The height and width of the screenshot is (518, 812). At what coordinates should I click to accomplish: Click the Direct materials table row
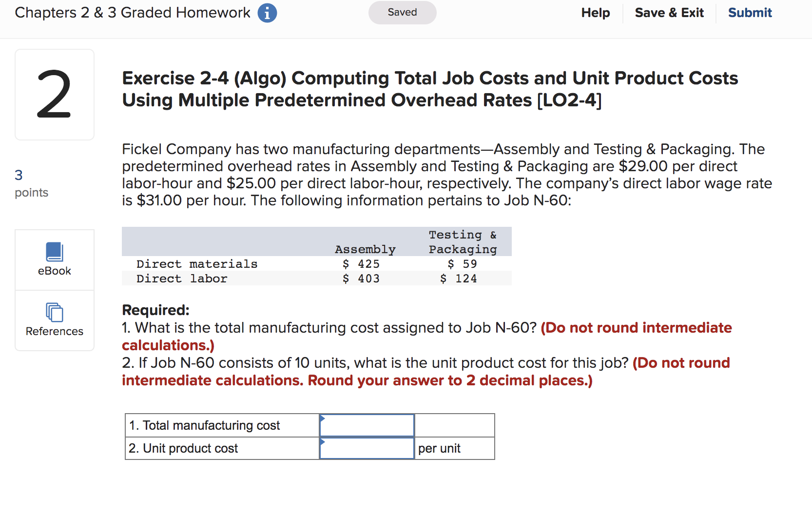317,264
